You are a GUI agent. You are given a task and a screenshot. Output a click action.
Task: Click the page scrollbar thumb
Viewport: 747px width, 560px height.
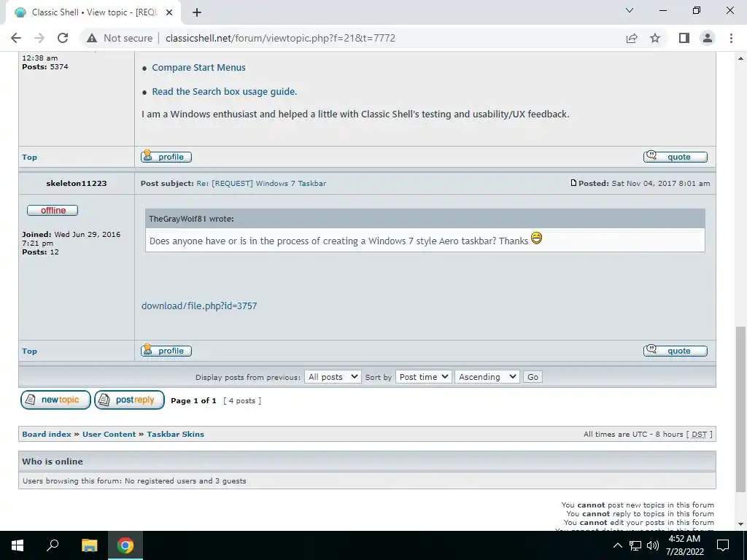point(740,410)
